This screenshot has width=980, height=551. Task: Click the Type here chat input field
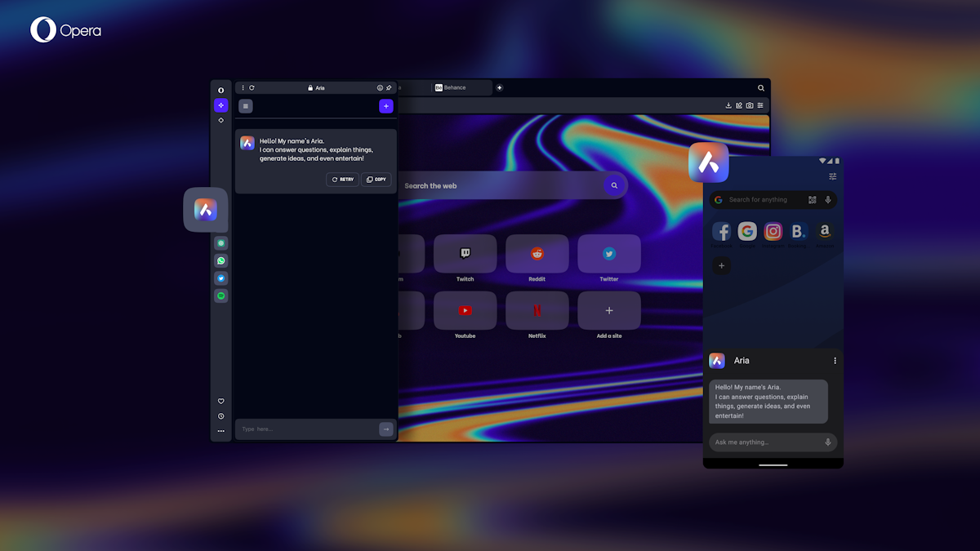click(302, 429)
